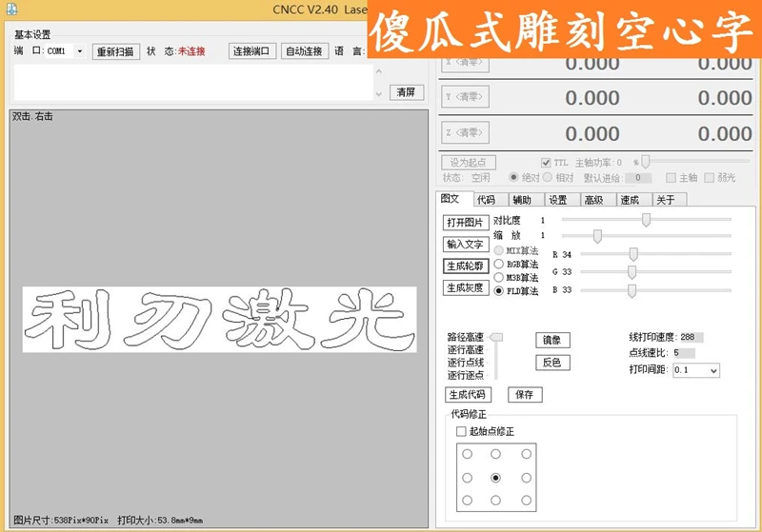Click the 图片尺寸 538Pix*90Pix status text
This screenshot has height=532, width=762.
[x=61, y=520]
